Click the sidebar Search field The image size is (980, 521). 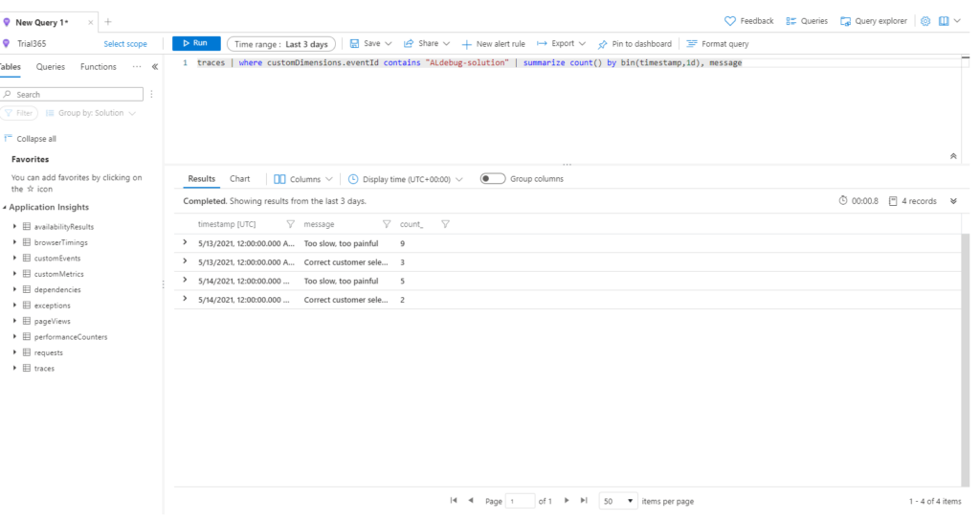[72, 94]
